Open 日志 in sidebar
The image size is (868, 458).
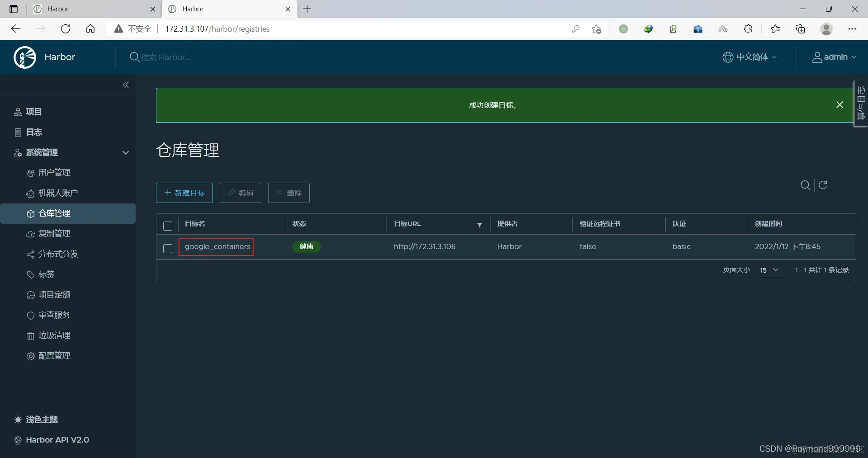(x=28, y=132)
